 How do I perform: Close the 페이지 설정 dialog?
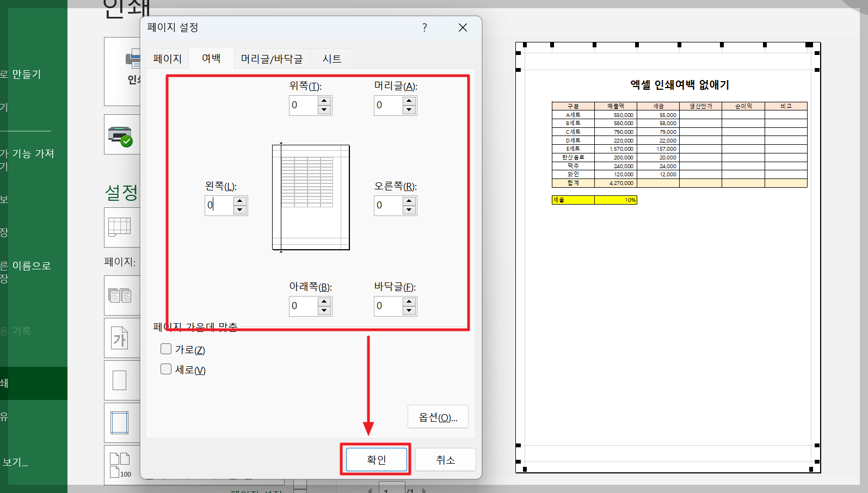click(463, 27)
